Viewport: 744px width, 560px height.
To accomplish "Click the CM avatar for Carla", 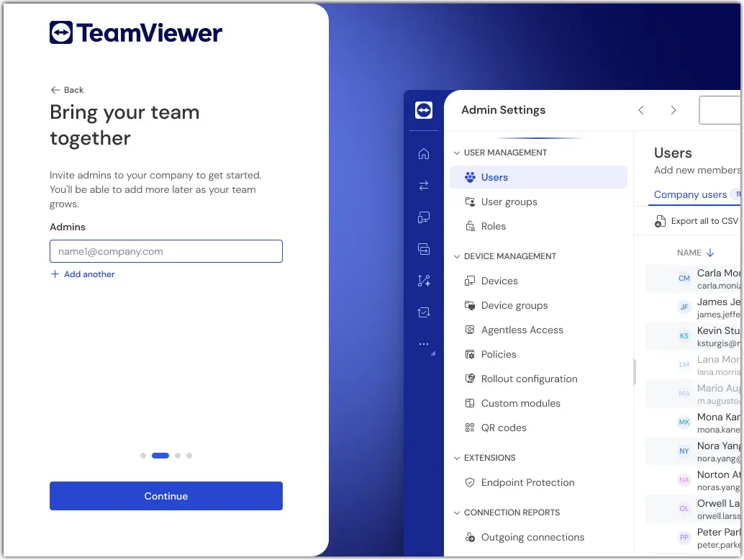I will coord(684,279).
